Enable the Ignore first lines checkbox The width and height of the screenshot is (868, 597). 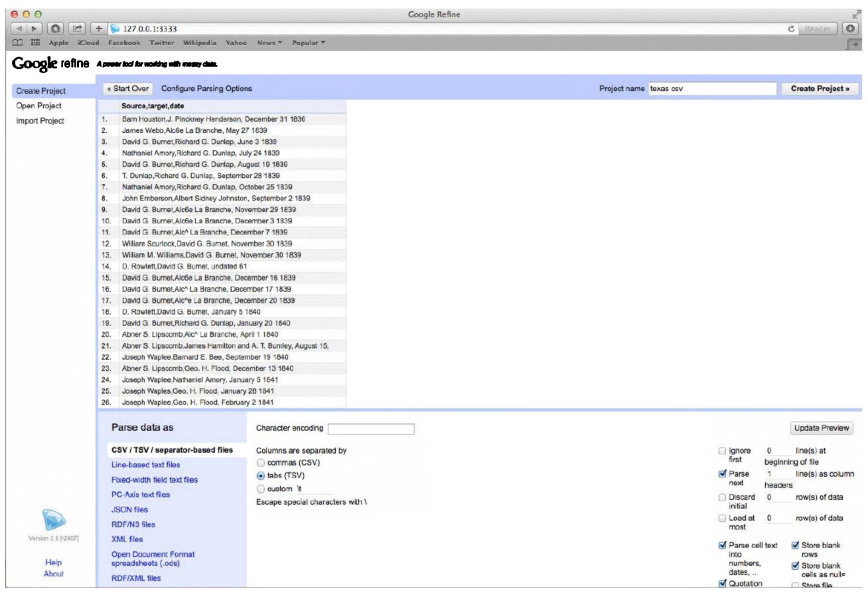pyautogui.click(x=722, y=450)
